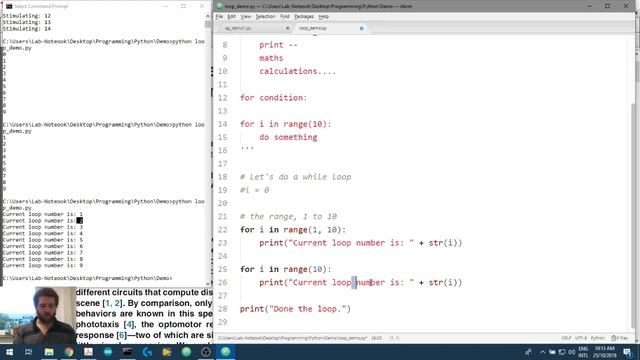Open the PDF reader taskbar icon
This screenshot has height=360, width=640.
pyautogui.click(x=88, y=352)
